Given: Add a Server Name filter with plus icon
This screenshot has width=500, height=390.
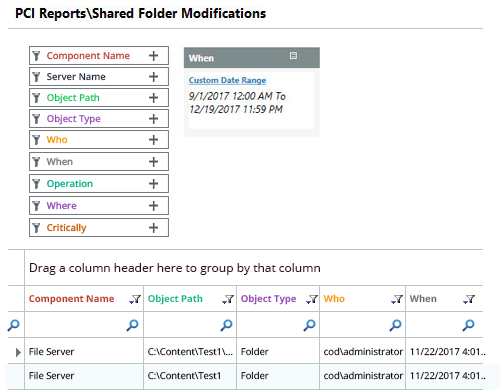Looking at the screenshot, I should click(153, 77).
